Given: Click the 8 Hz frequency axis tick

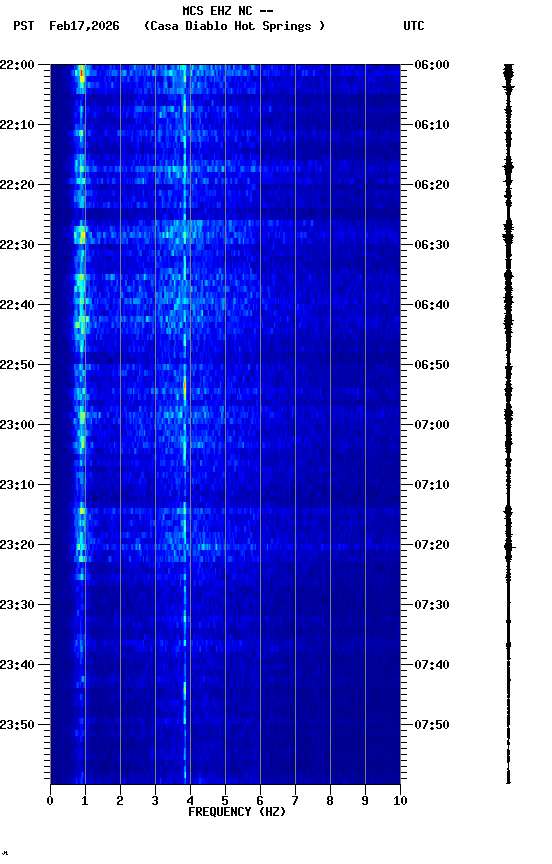Looking at the screenshot, I should click(330, 801).
